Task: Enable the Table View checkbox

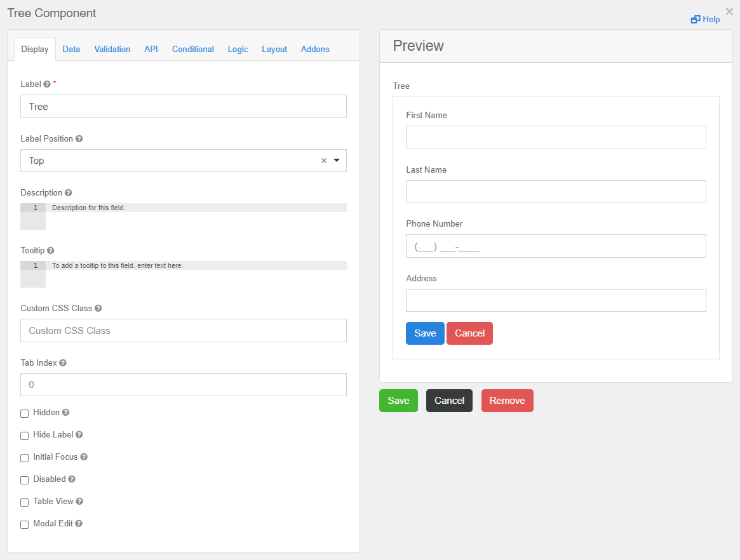Action: pos(25,502)
